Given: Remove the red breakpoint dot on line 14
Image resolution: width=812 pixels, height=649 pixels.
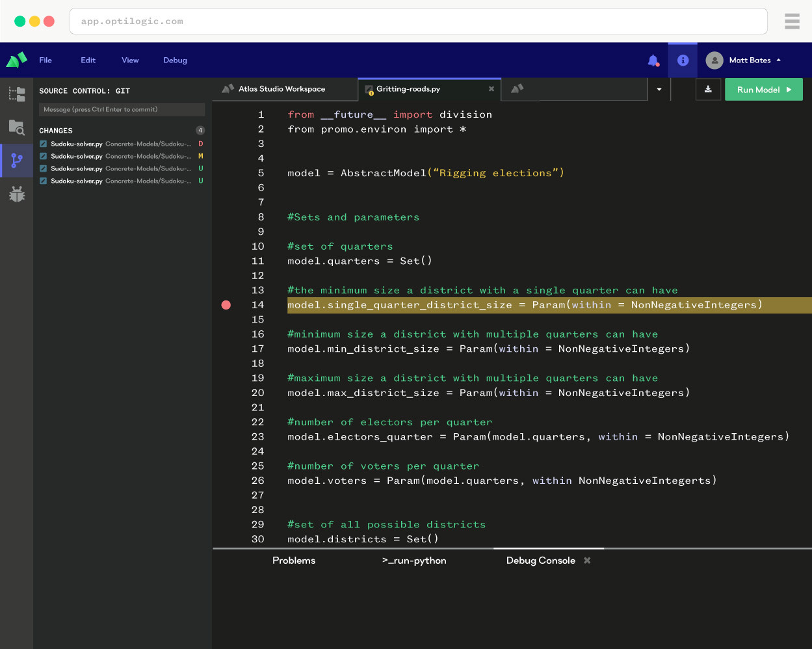Looking at the screenshot, I should coord(226,305).
